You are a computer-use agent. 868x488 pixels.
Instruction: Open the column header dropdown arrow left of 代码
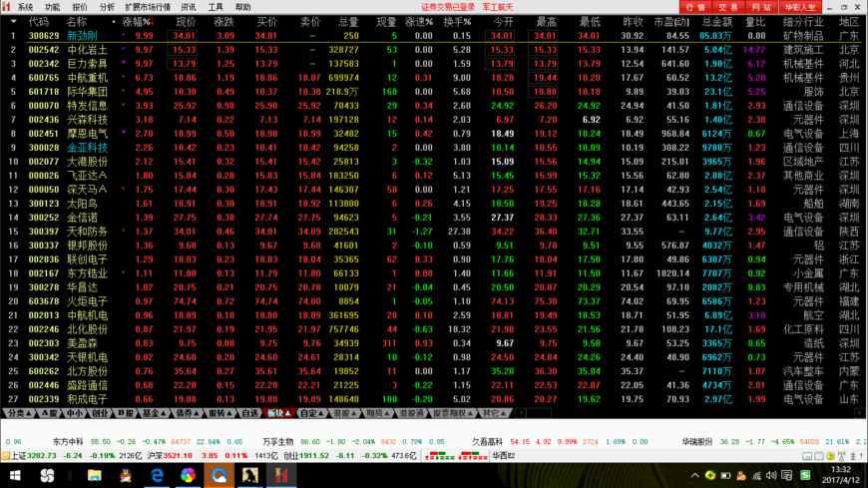point(13,22)
